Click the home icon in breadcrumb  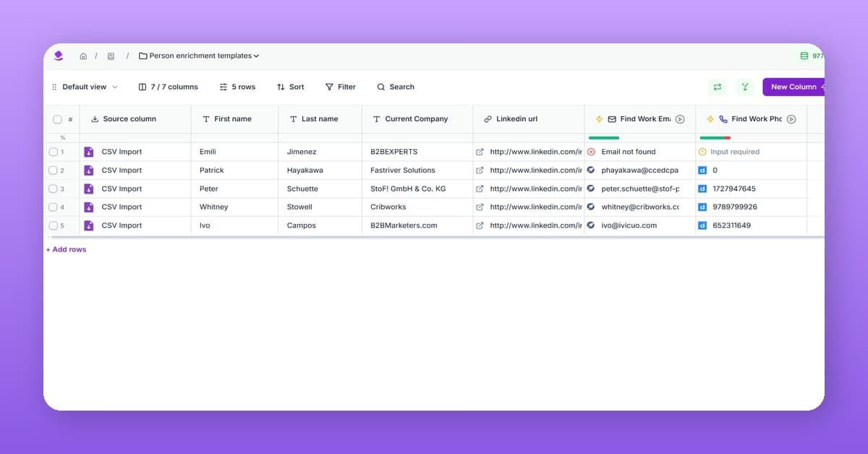(x=83, y=56)
